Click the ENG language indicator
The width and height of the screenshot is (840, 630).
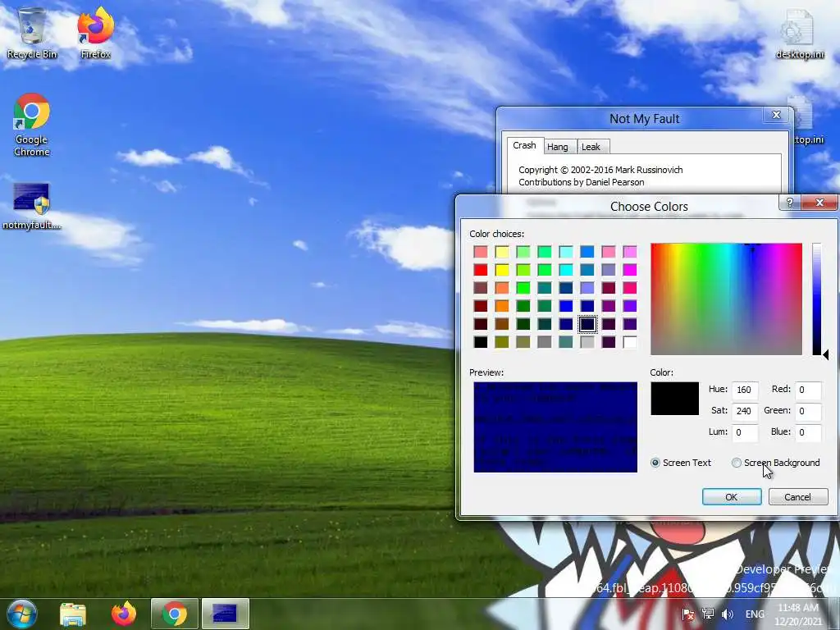coord(755,614)
